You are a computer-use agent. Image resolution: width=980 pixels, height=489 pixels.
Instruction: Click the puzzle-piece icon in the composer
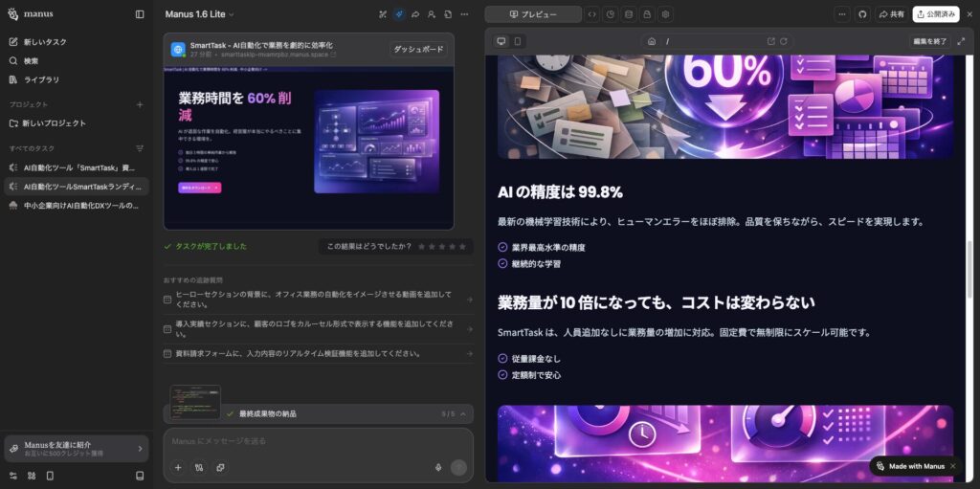[x=220, y=467]
